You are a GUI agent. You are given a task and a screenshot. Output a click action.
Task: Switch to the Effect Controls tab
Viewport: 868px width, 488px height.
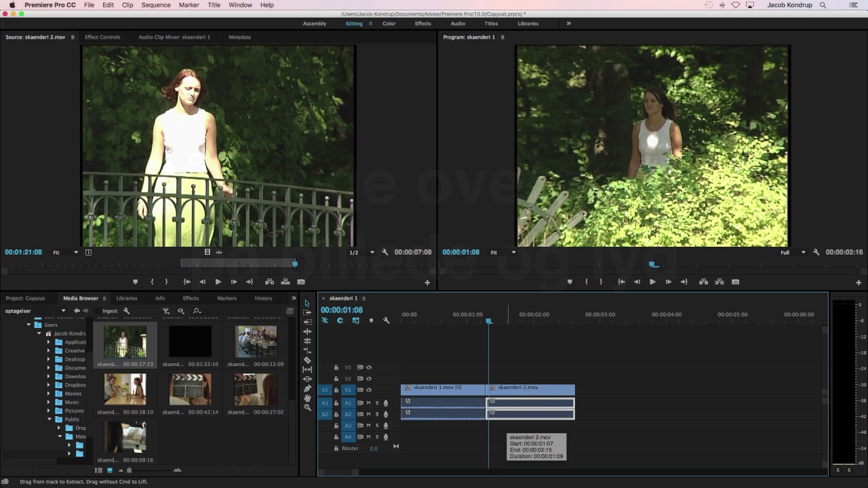(x=102, y=37)
